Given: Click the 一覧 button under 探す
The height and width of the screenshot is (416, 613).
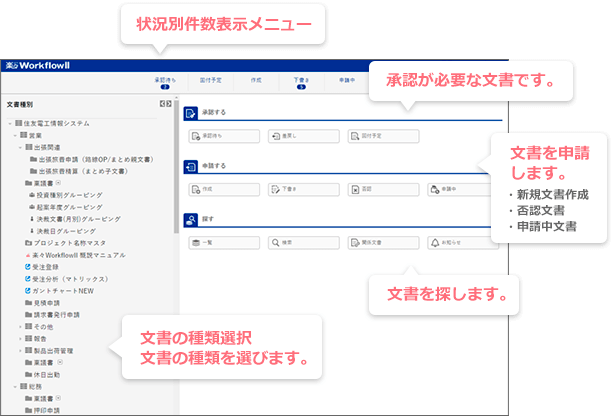Looking at the screenshot, I should click(224, 243).
